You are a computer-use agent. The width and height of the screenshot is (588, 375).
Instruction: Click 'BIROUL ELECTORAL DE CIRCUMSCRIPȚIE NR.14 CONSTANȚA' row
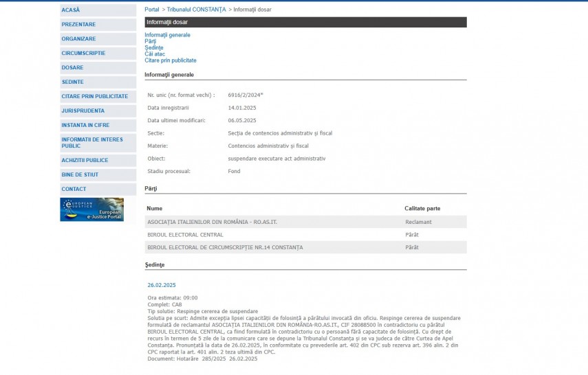(305, 247)
